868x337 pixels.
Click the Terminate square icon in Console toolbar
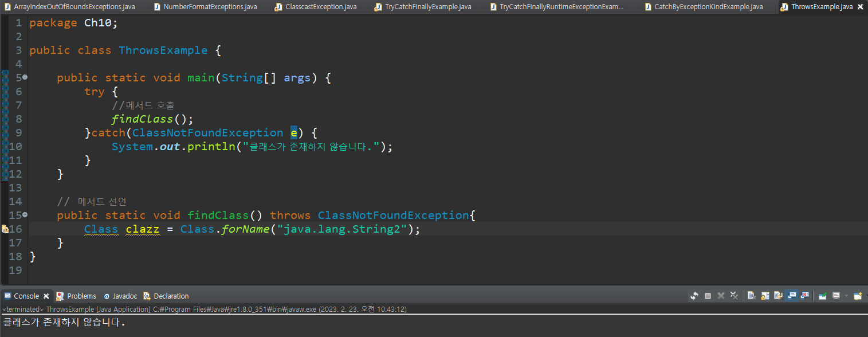pos(708,296)
